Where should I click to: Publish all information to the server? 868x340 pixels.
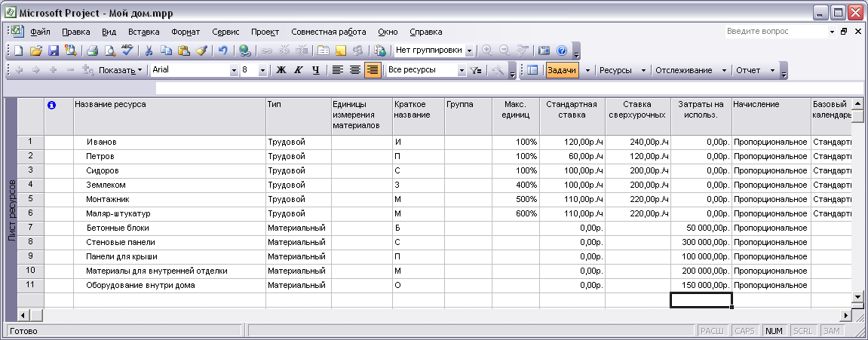coord(380,51)
